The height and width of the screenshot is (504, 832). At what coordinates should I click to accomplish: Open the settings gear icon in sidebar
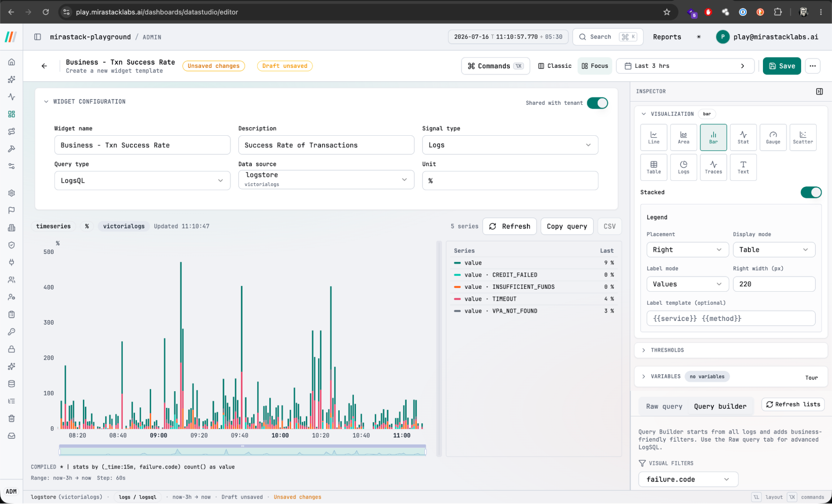12,193
